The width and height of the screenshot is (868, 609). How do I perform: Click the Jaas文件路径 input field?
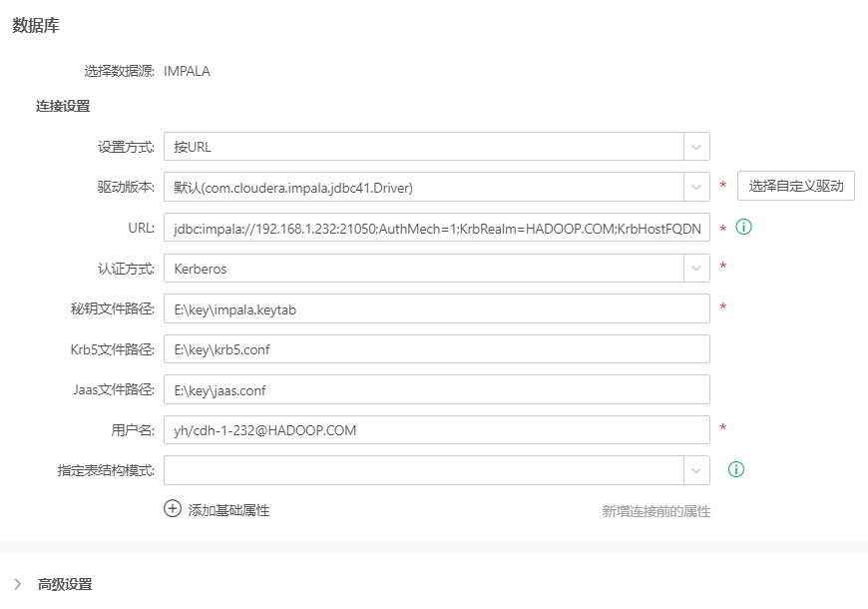coord(436,390)
